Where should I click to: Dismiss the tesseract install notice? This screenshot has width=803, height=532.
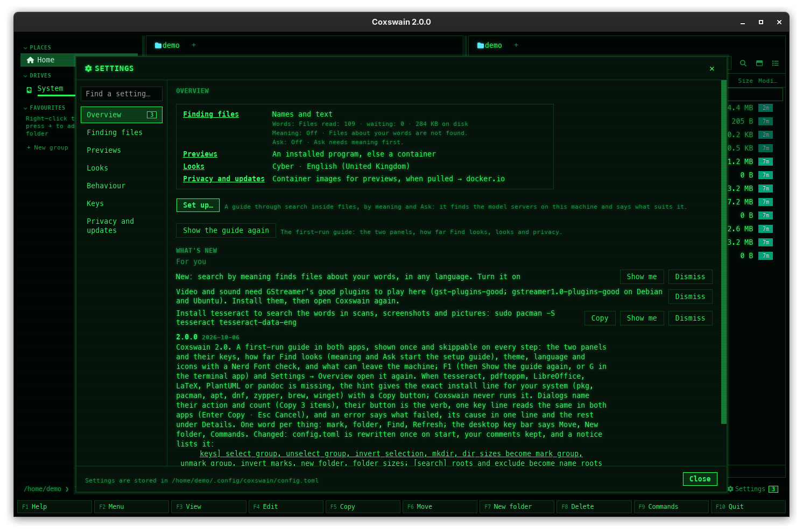[690, 318]
